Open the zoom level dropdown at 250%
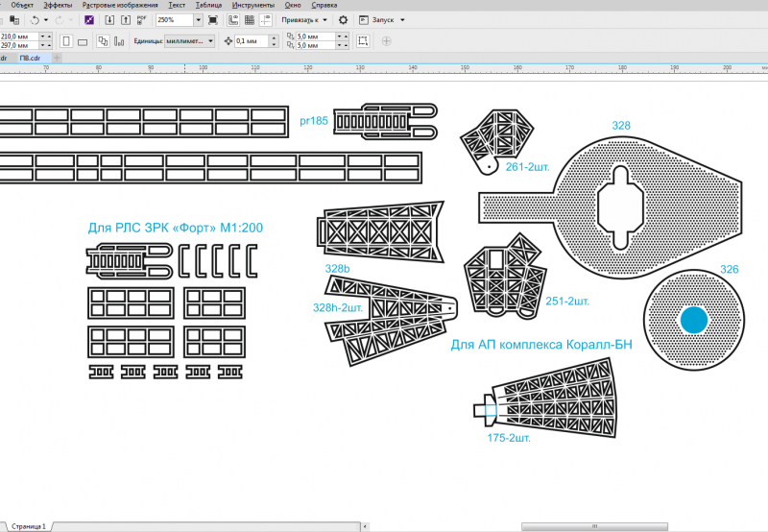The width and height of the screenshot is (768, 532). click(198, 19)
